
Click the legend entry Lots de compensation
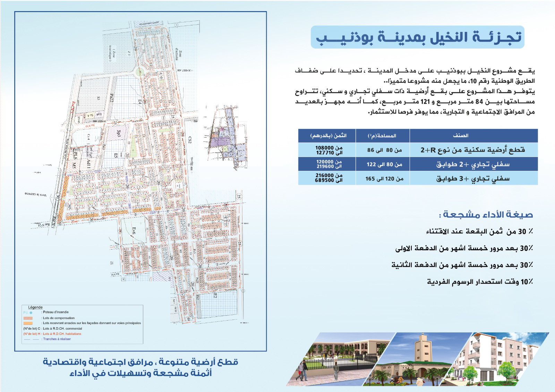pos(58,318)
